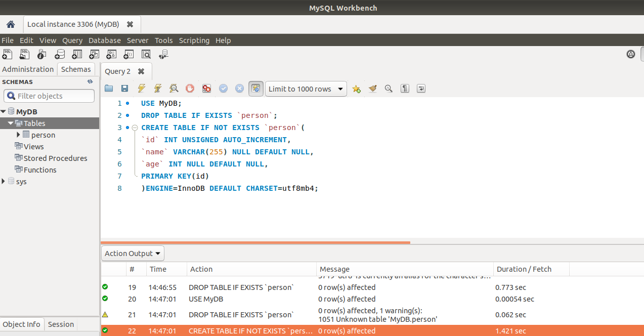This screenshot has height=336, width=644.
Task: Create a new schema icon
Action: pyautogui.click(x=60, y=54)
